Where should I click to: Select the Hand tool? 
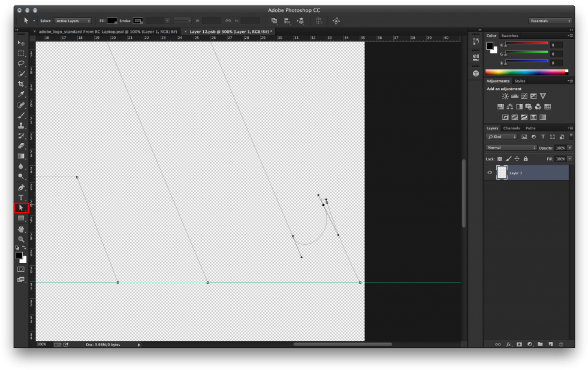click(21, 228)
